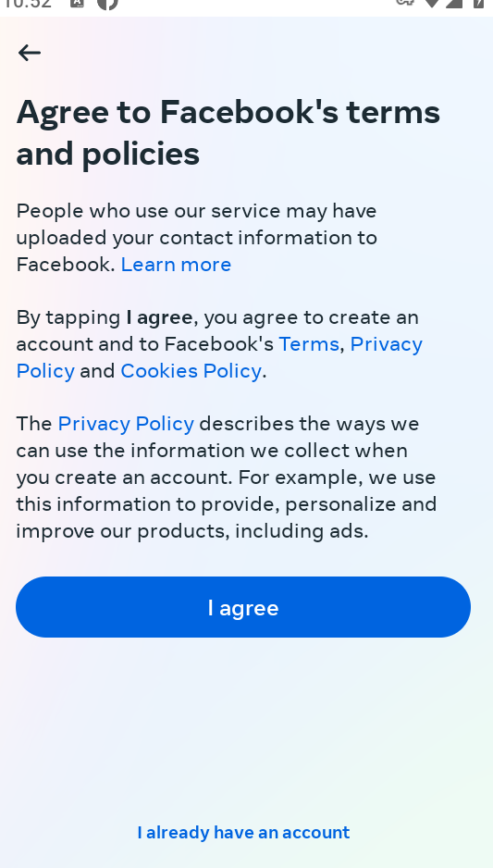Open the Terms link

pos(309,344)
